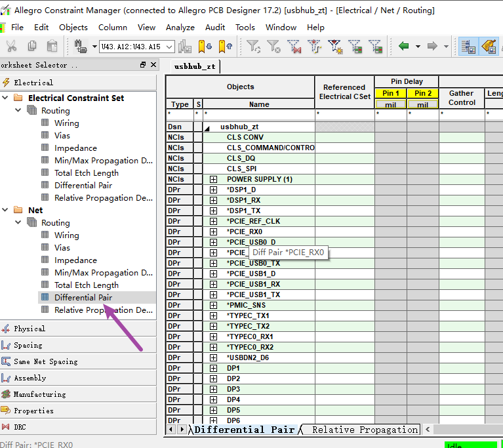
Task: Select the *PMIC_SNS row name
Action: click(x=246, y=305)
